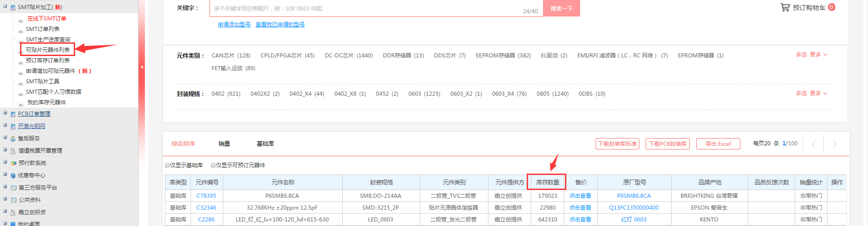Open component link C78395
The height and width of the screenshot is (226, 868).
point(206,196)
